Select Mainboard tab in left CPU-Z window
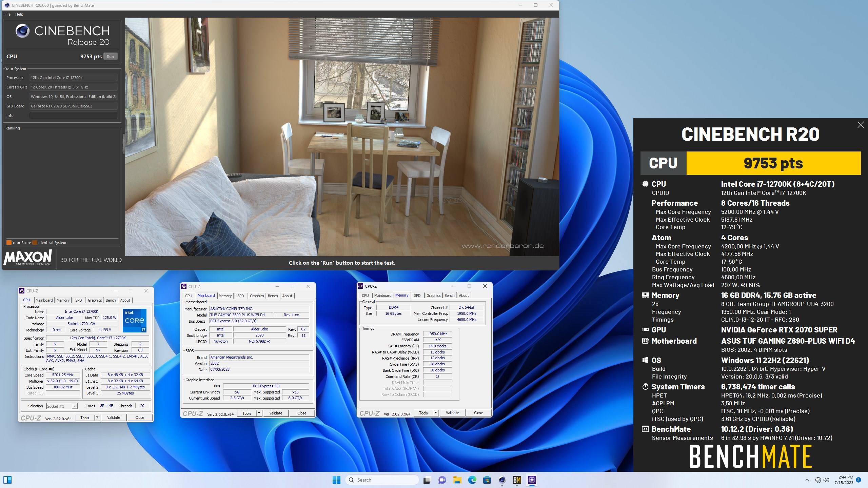868x488 pixels. (44, 300)
